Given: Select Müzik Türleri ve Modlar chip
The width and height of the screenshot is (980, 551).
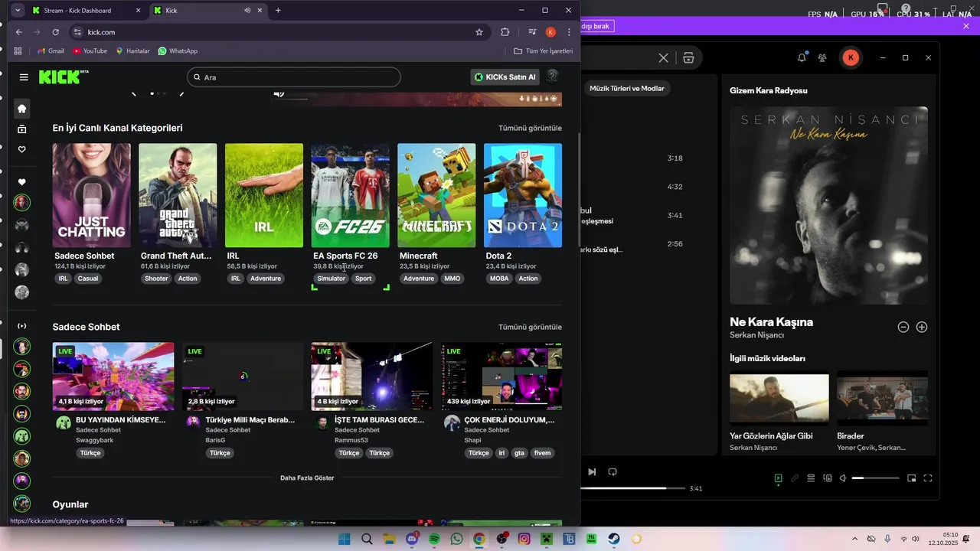Looking at the screenshot, I should [x=627, y=88].
